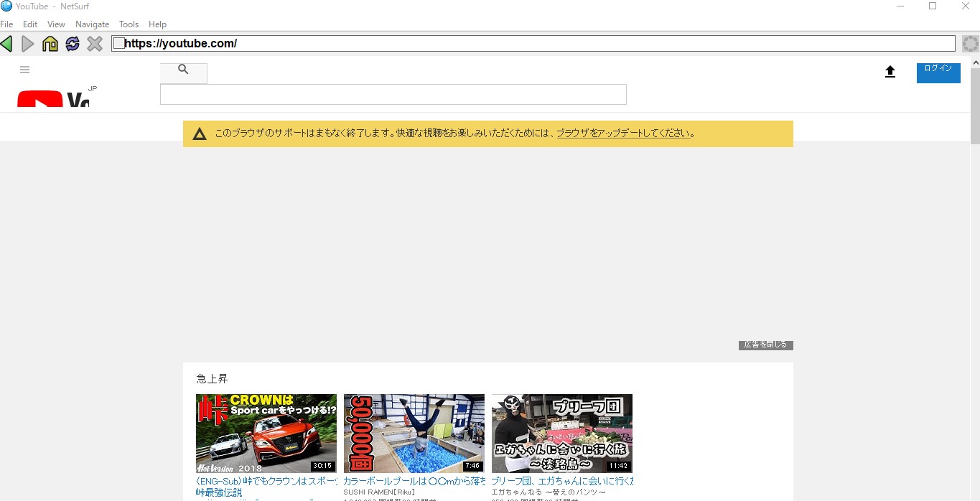Screen dimensions: 980x501
Task: Click the YouTube search text field
Action: (393, 95)
